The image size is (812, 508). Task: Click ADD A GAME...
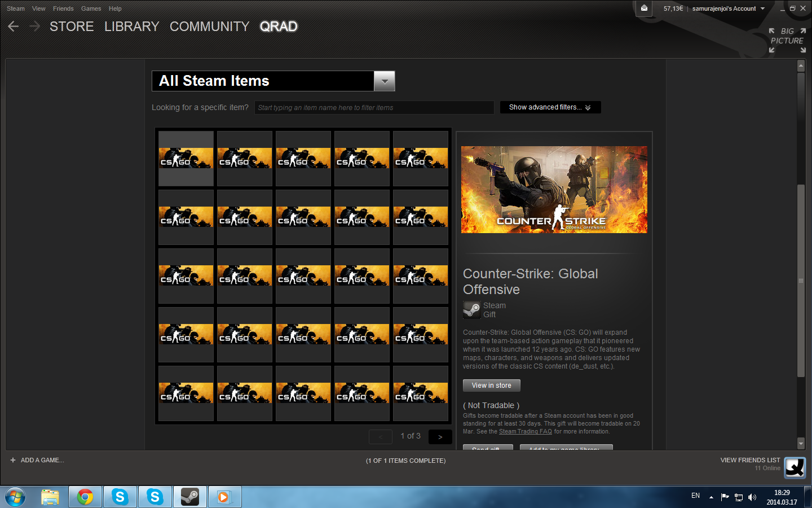click(x=42, y=460)
